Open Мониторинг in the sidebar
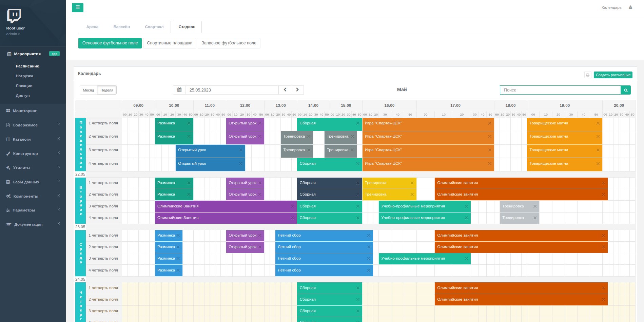The height and width of the screenshot is (322, 644). point(25,111)
